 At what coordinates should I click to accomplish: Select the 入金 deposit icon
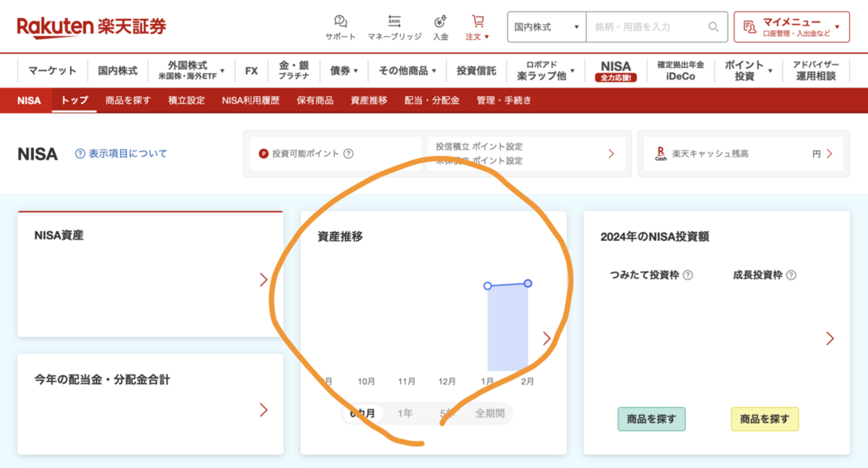(441, 21)
